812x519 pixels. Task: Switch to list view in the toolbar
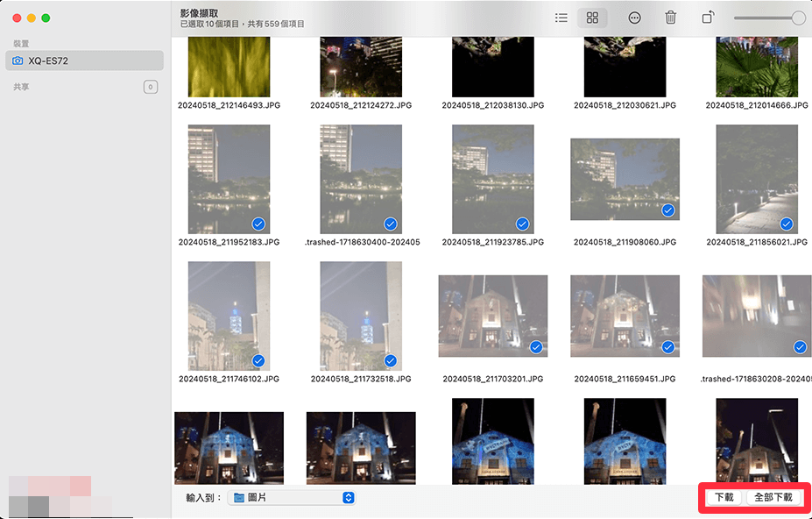click(x=561, y=18)
